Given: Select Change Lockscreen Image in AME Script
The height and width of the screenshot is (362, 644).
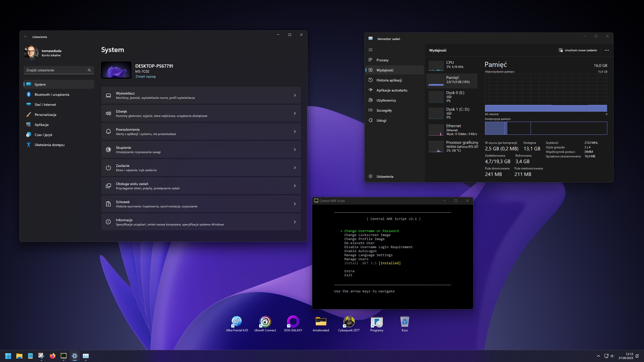Looking at the screenshot, I should (367, 235).
